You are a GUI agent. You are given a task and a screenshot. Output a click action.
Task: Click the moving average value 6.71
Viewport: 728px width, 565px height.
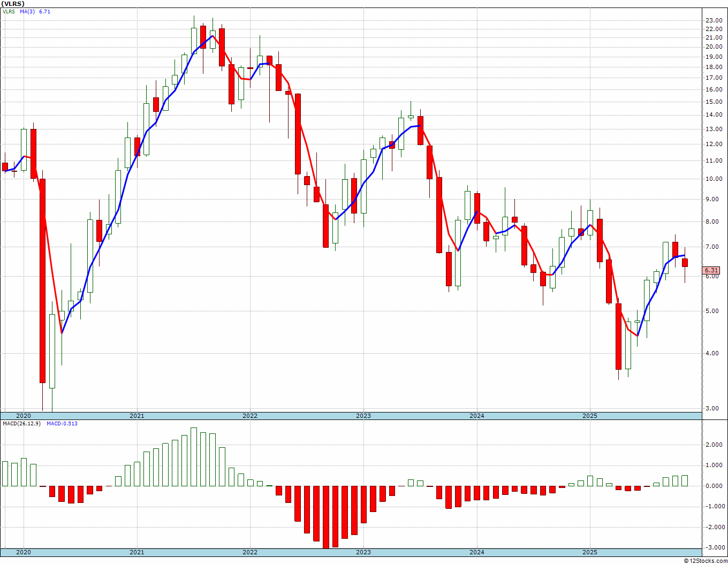[45, 11]
